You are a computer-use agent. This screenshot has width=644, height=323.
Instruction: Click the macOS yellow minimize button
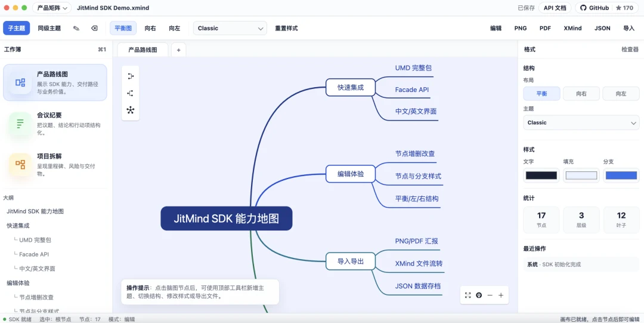16,8
